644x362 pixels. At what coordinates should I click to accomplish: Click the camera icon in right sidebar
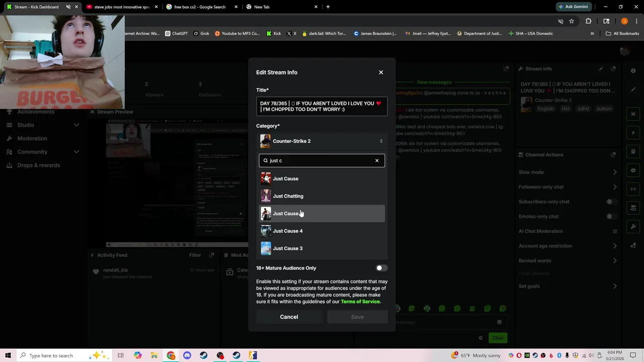tap(633, 208)
